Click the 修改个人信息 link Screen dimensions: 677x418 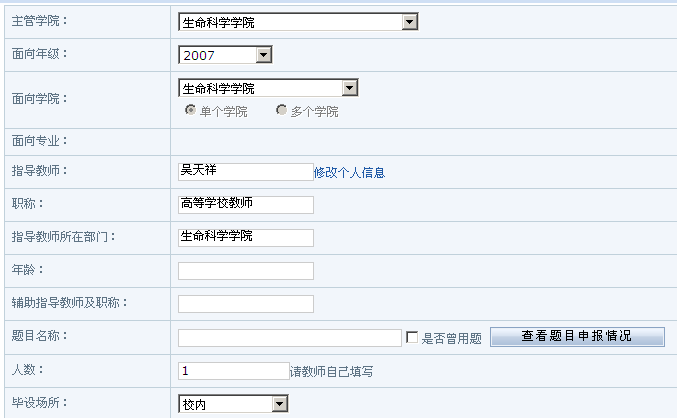(349, 172)
